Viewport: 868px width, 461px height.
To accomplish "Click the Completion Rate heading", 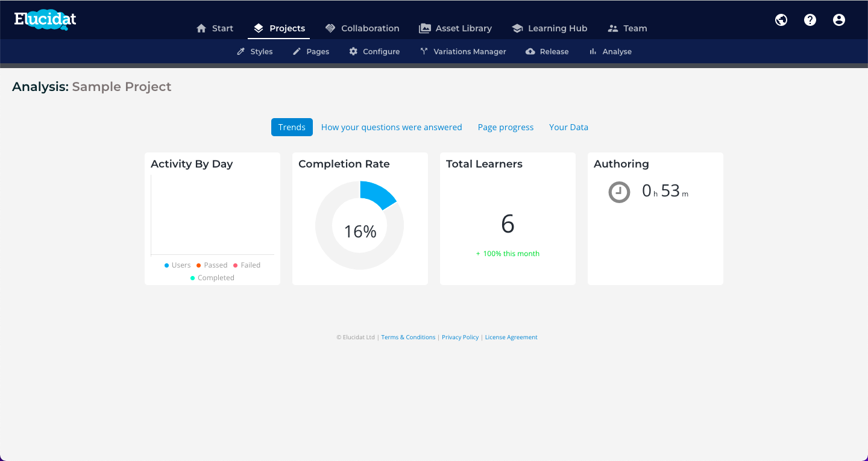I will [344, 164].
